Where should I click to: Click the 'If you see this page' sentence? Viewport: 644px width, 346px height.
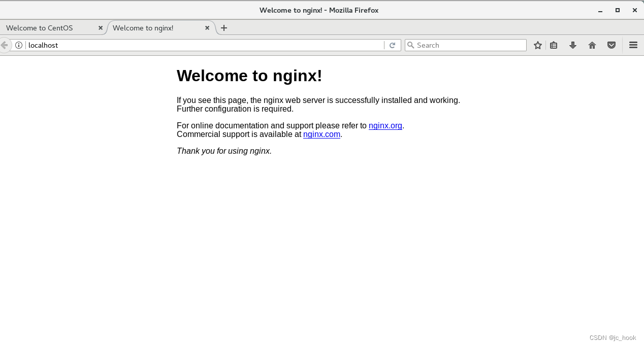(x=318, y=100)
